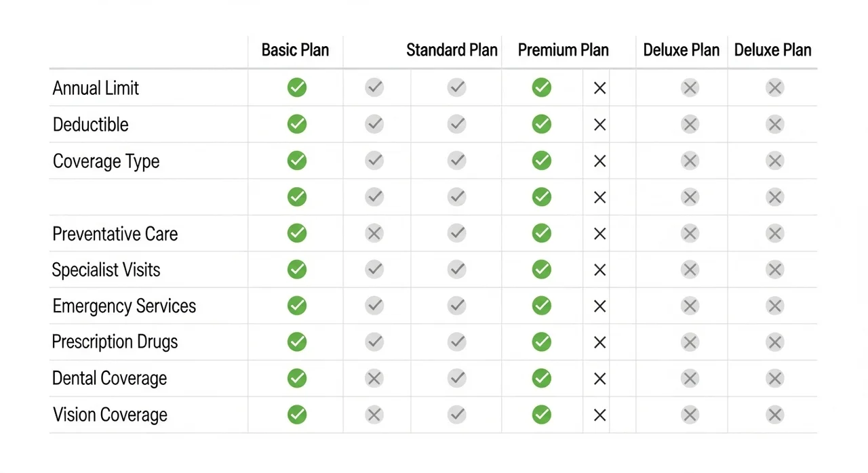Select the Basic Plan column header
The width and height of the screenshot is (868, 473).
point(295,50)
